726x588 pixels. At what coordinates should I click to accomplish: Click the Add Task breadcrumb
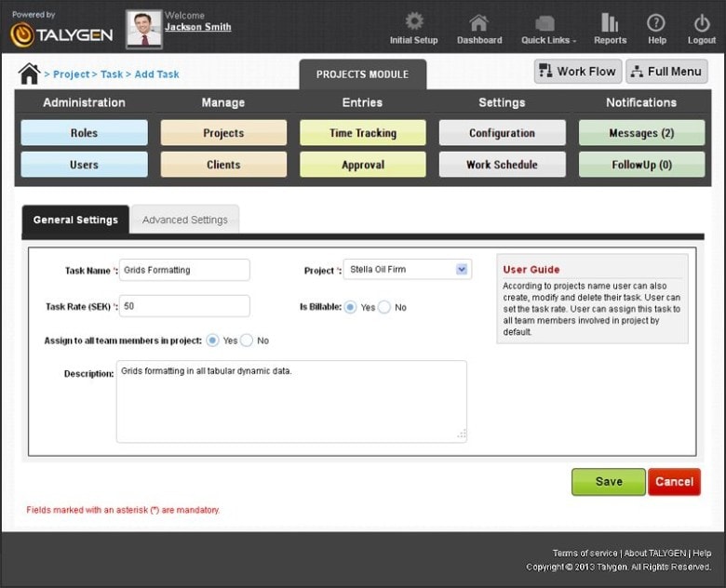point(156,74)
